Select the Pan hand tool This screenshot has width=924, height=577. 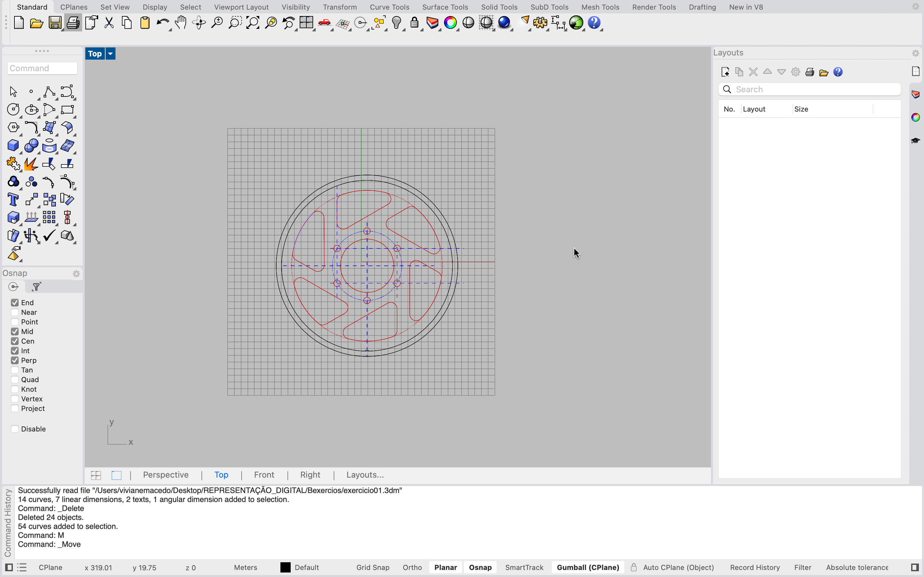click(181, 23)
